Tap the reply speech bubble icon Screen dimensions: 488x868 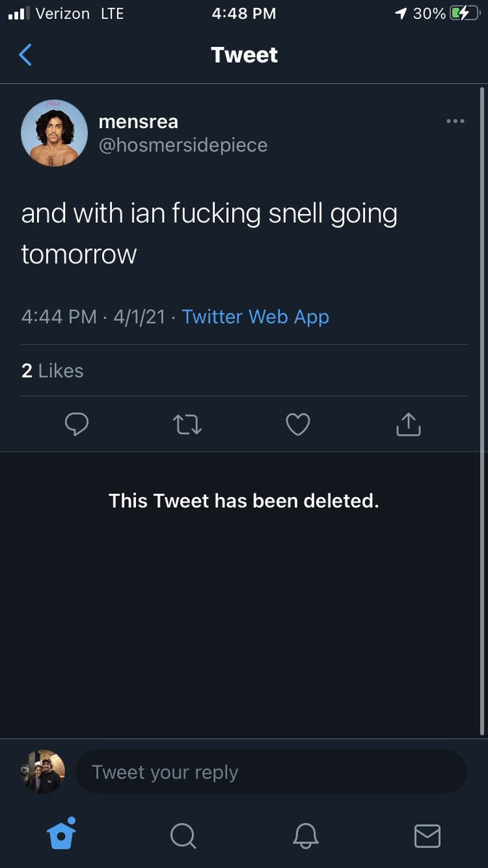77,425
